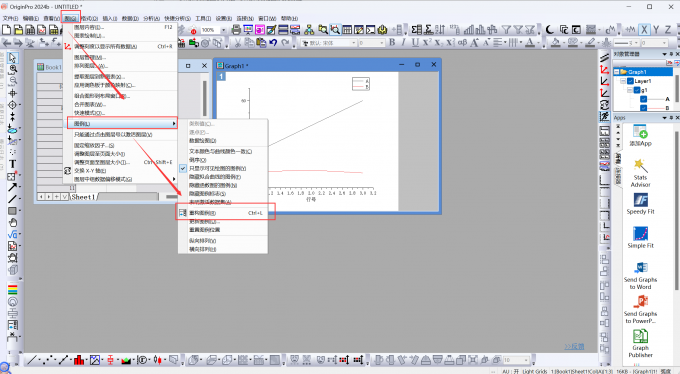This screenshot has height=374, width=680.
Task: Click the Graph Publisher app icon
Action: click(641, 344)
